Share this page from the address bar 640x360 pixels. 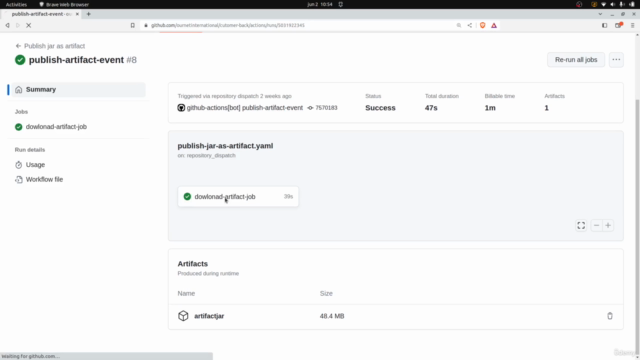pos(470,25)
